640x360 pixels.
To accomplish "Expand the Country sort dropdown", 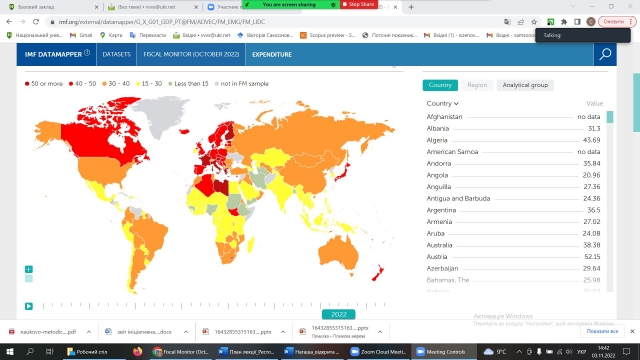I will (x=442, y=104).
